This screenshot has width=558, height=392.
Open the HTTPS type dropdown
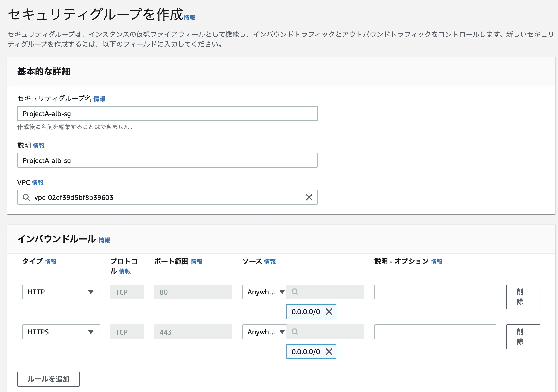pyautogui.click(x=61, y=332)
